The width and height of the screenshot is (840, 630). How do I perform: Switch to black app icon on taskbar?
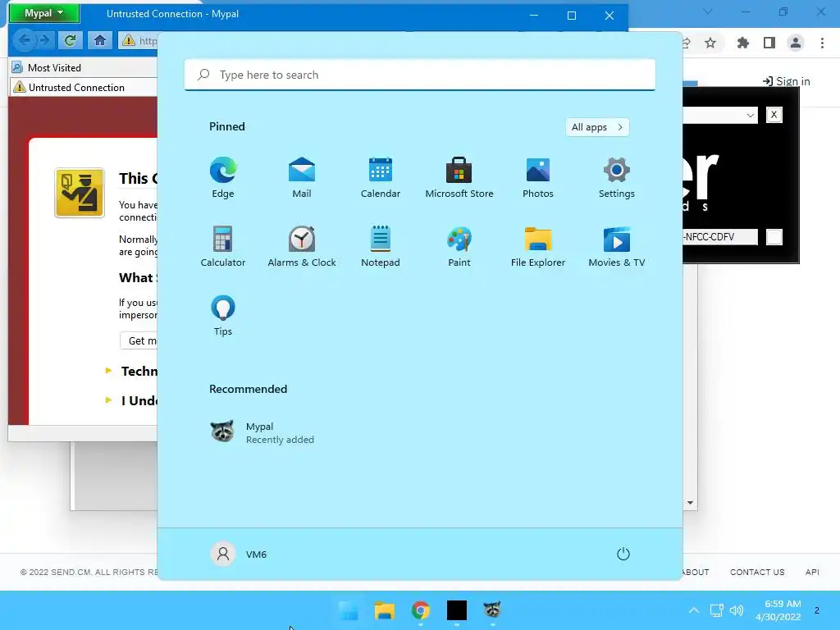tap(456, 610)
